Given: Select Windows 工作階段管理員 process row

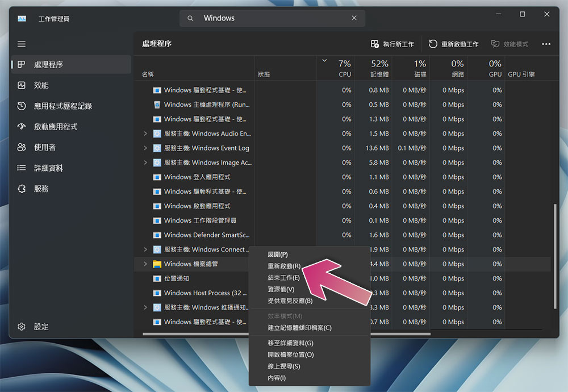Looking at the screenshot, I should 343,220.
